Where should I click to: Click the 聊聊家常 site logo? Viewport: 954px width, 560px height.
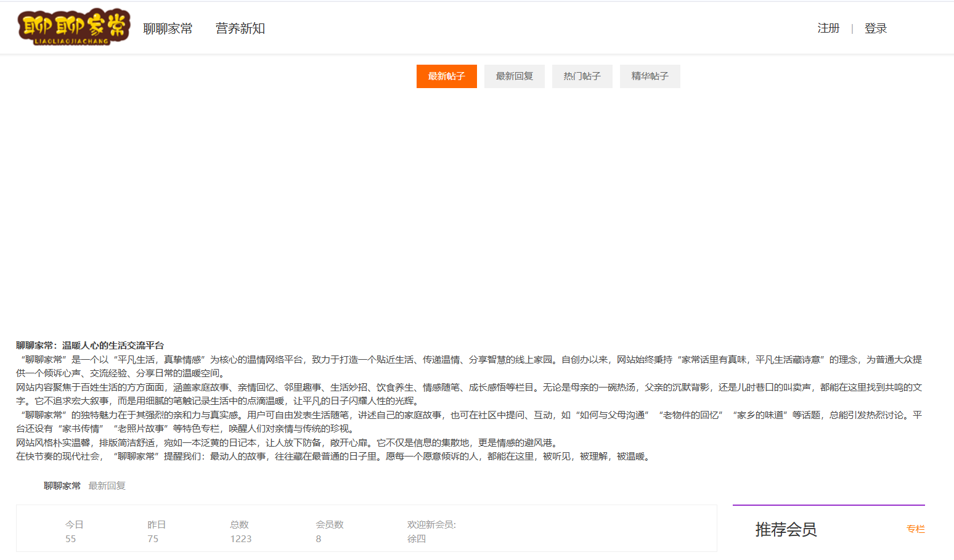(72, 27)
